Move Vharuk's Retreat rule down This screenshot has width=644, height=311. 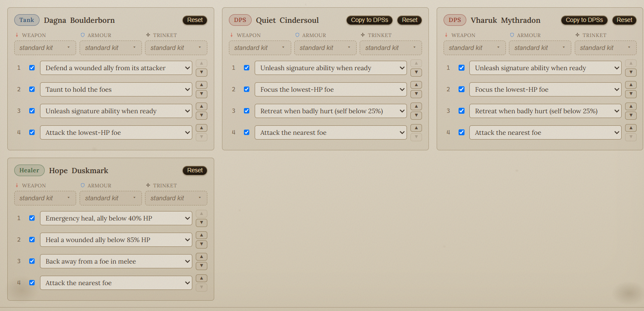[631, 115]
